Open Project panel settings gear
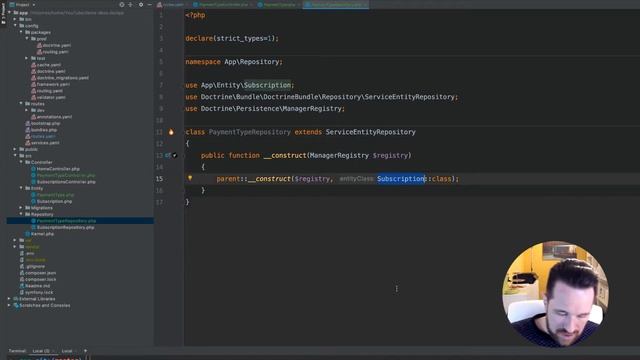Viewport: 640px width, 360px height. coord(141,4)
